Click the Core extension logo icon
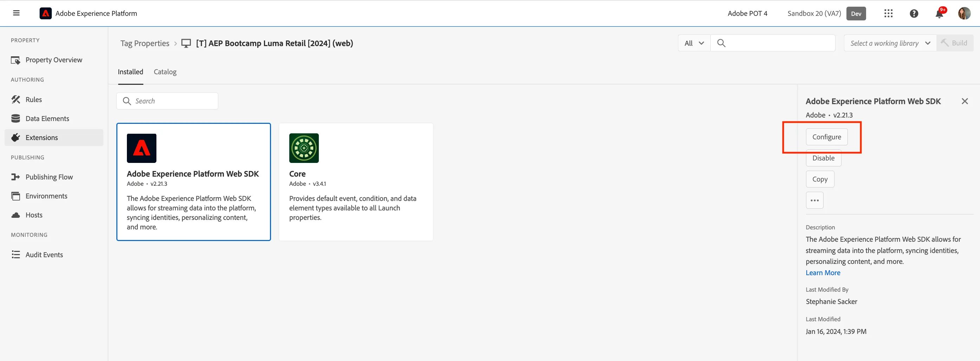Screen dimensions: 980x361 click(x=304, y=148)
